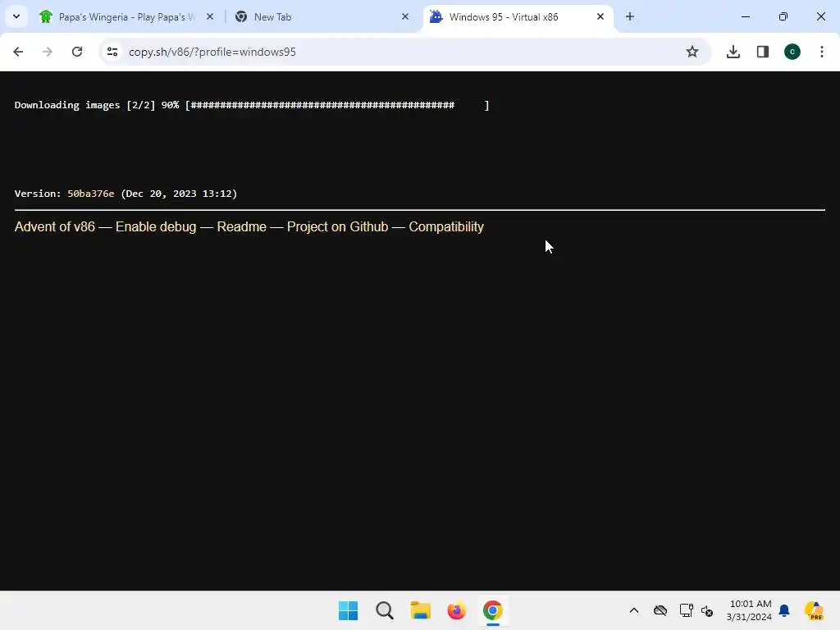Launch Firefox from the taskbar

point(456,610)
